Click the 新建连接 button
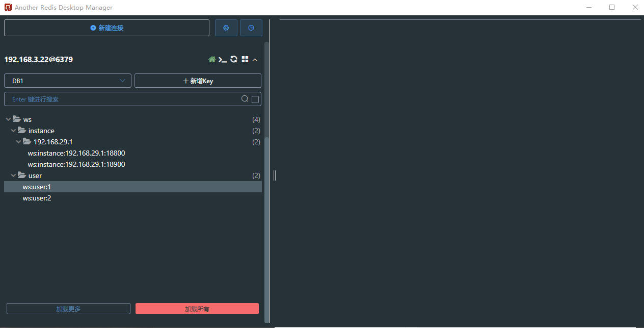 106,28
